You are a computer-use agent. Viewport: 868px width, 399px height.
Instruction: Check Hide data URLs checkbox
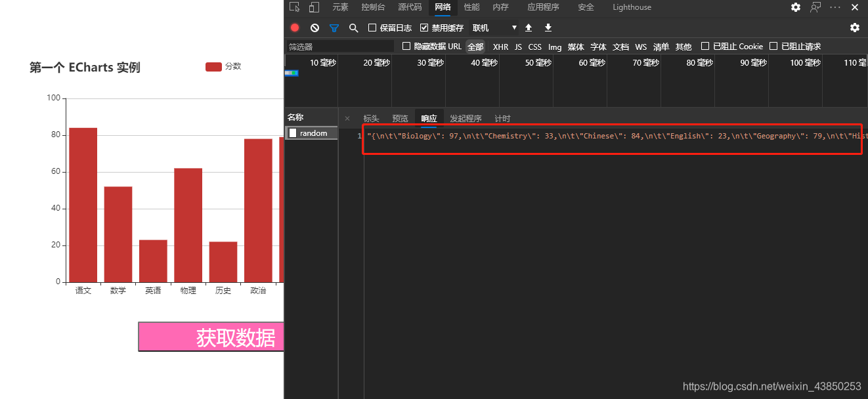point(406,46)
